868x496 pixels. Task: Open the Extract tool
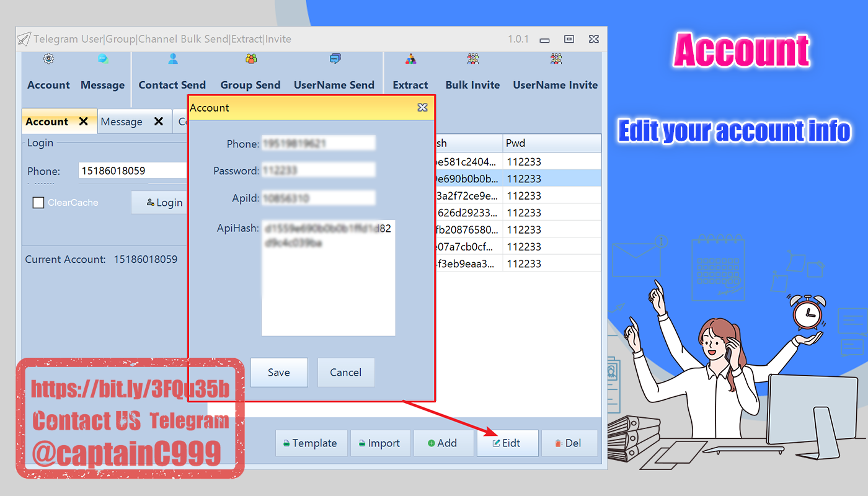(x=410, y=73)
